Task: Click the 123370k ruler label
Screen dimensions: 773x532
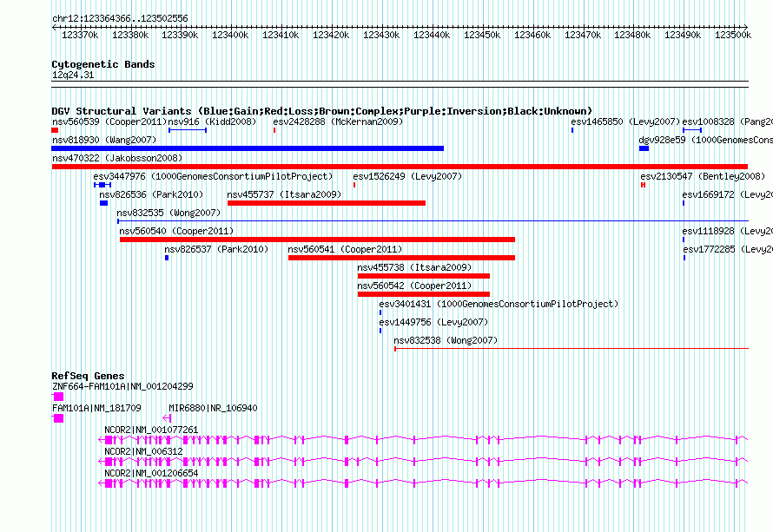Action: pos(80,35)
